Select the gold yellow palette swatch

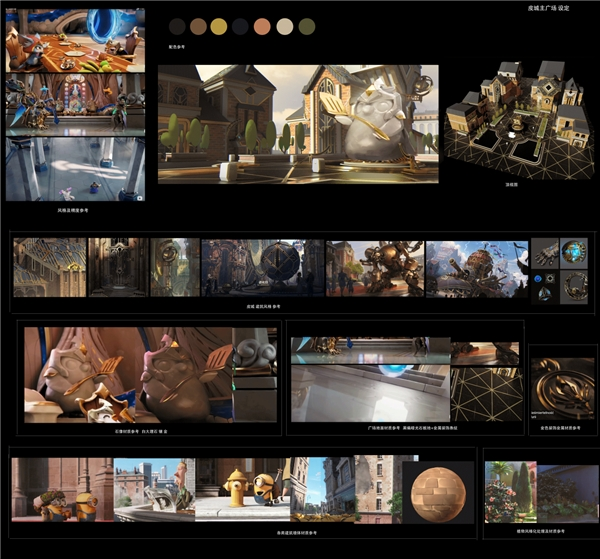pyautogui.click(x=218, y=27)
